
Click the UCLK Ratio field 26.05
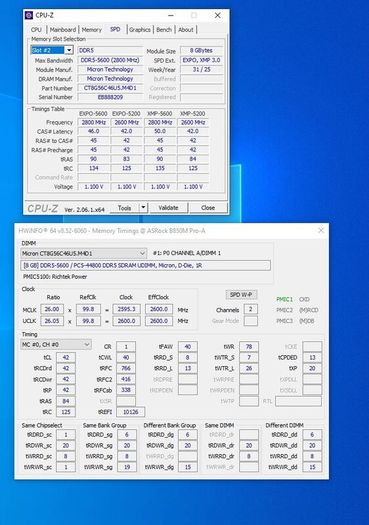point(52,321)
